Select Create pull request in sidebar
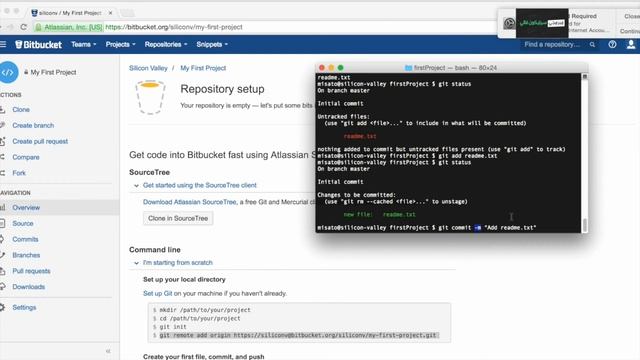 40,141
